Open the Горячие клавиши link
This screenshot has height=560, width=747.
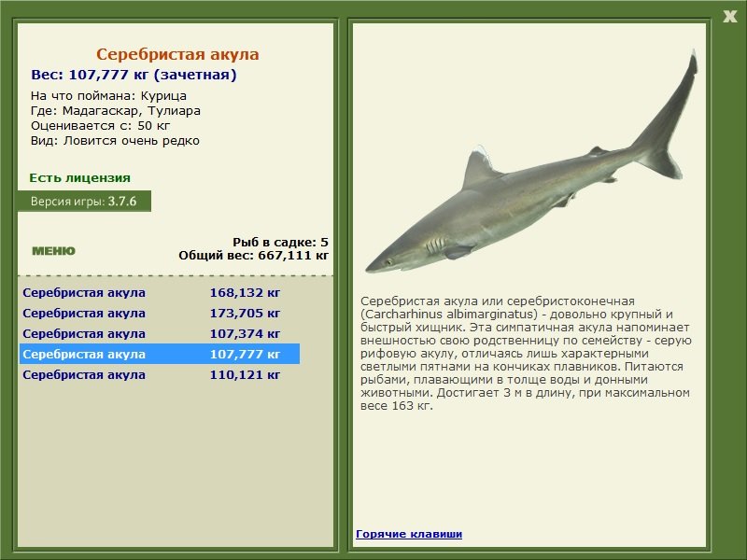coord(409,534)
